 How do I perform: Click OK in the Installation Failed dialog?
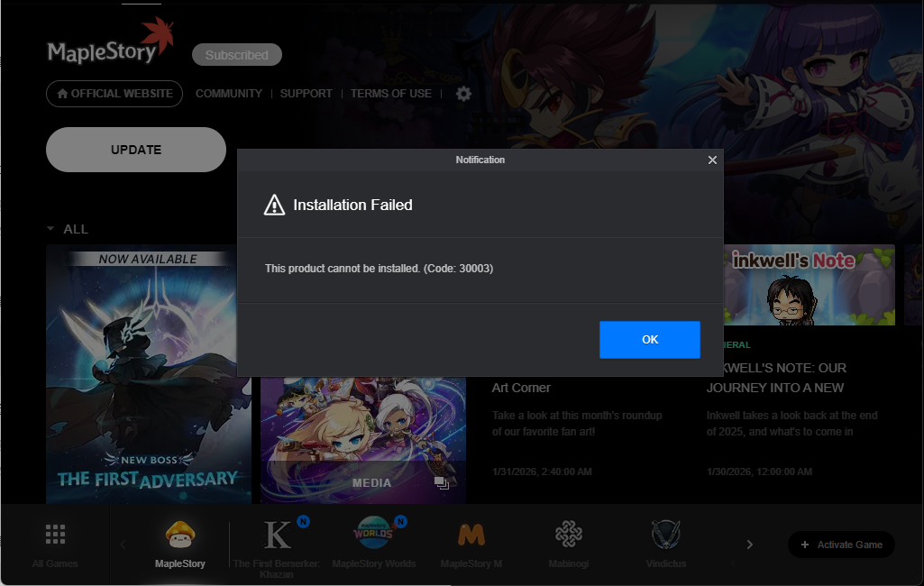[x=649, y=340]
